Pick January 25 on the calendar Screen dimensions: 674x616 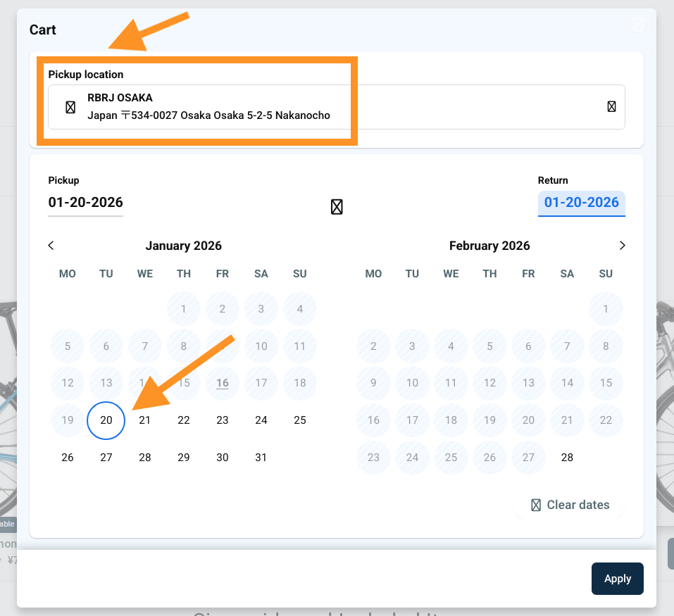tap(300, 420)
